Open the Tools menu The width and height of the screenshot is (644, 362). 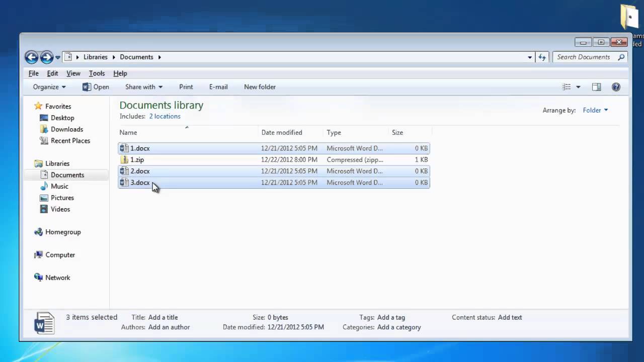97,73
